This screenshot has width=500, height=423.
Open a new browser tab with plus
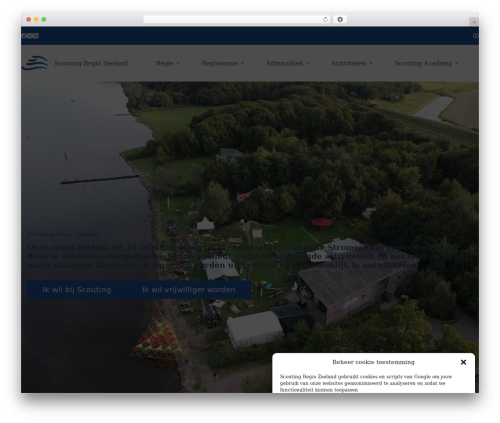[x=474, y=22]
